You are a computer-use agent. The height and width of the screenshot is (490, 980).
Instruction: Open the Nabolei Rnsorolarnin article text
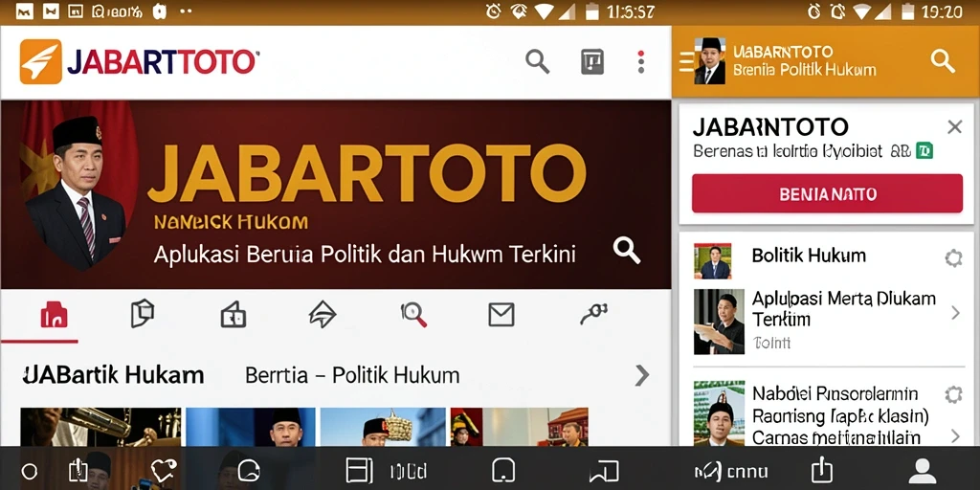[840, 415]
